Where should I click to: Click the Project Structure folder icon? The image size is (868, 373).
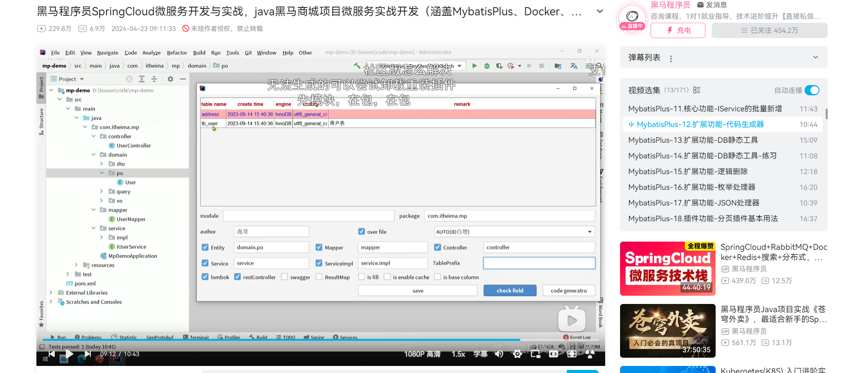[x=558, y=66]
